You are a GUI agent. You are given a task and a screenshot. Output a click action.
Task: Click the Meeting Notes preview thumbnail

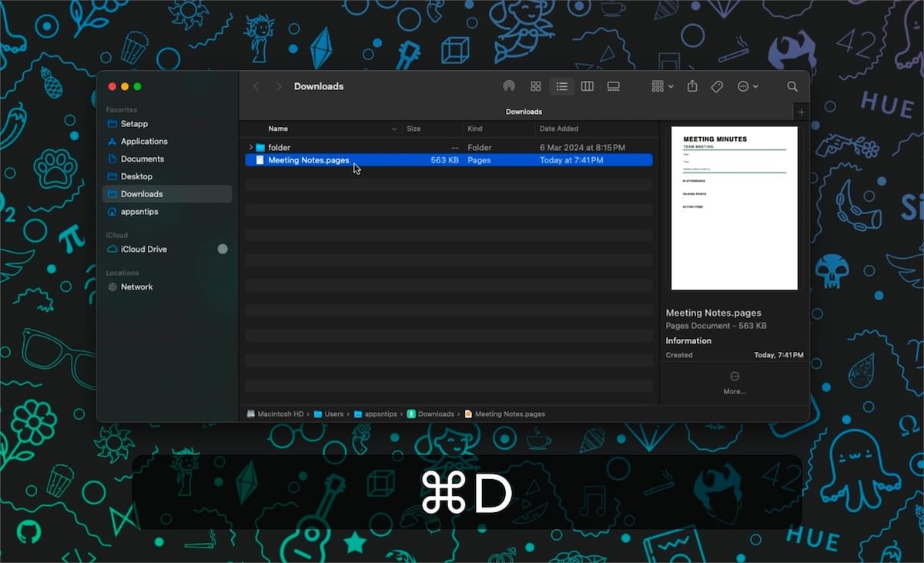pos(733,206)
